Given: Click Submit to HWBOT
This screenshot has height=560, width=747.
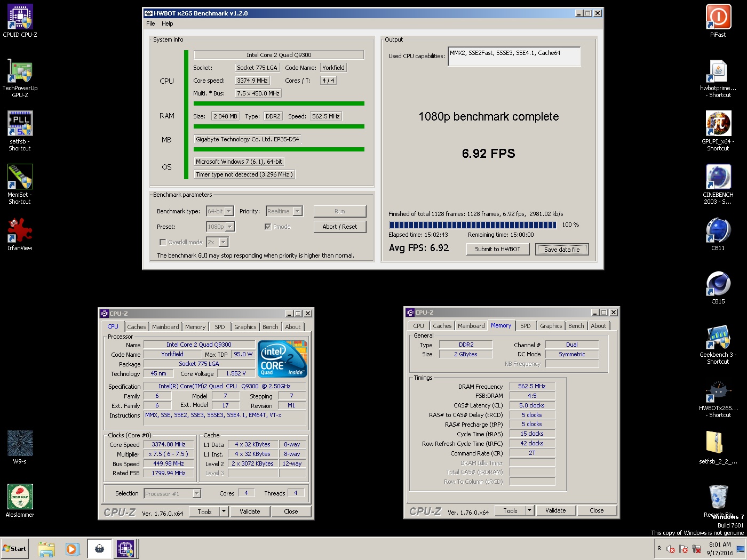Looking at the screenshot, I should click(498, 249).
